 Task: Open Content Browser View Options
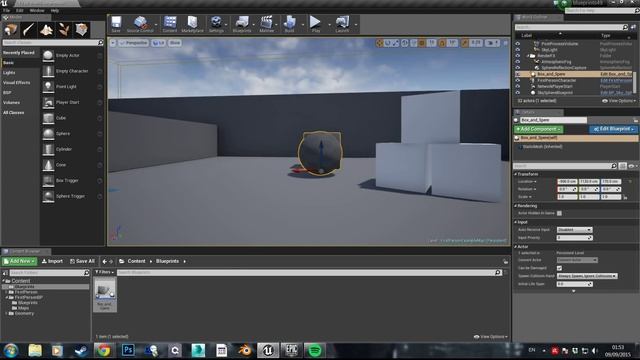[x=491, y=337]
